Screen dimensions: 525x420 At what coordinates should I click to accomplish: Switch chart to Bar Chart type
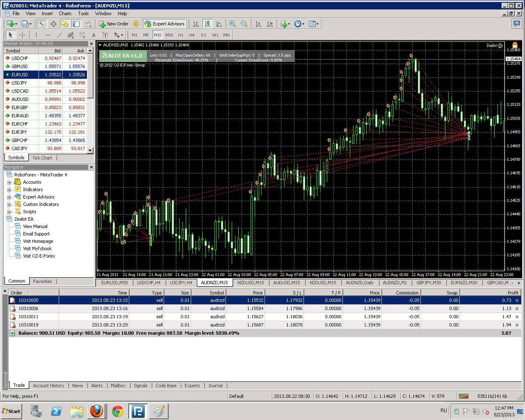[x=196, y=24]
